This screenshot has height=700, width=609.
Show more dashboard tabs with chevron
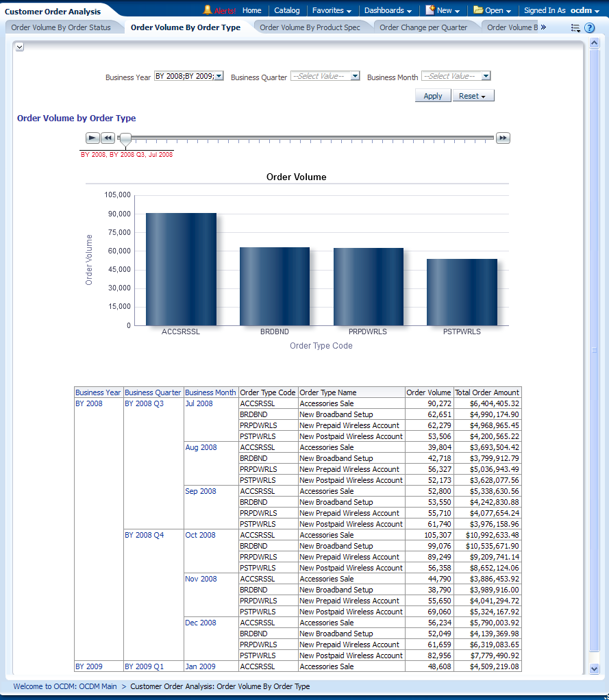(543, 27)
